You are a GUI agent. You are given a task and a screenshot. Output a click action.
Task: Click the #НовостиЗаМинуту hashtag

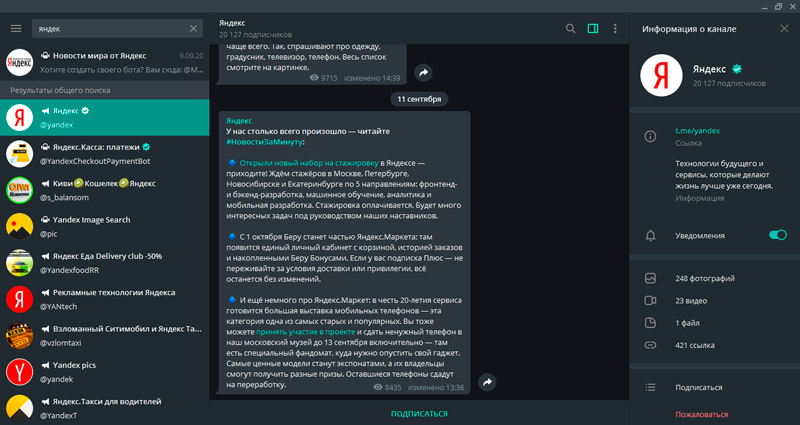(x=264, y=142)
